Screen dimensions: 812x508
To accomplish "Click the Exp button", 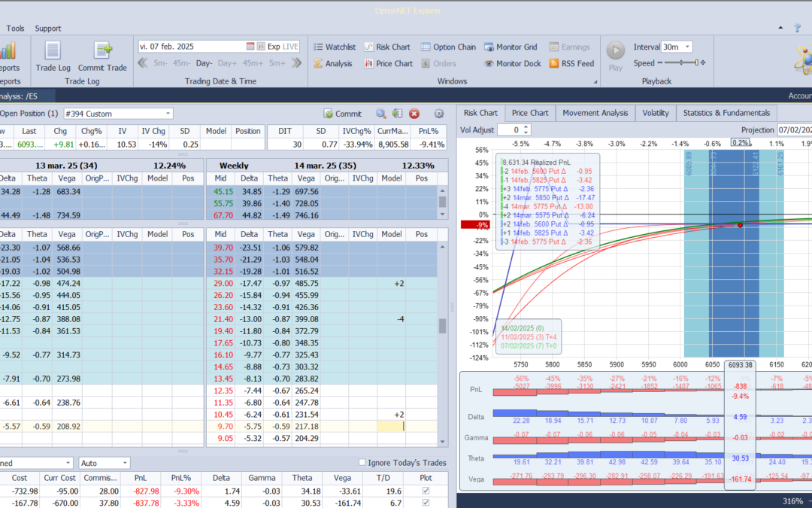I will tap(274, 46).
